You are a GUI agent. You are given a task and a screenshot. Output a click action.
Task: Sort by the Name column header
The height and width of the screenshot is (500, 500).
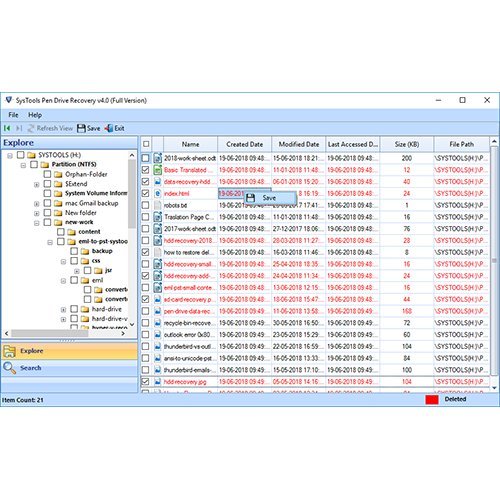point(190,144)
